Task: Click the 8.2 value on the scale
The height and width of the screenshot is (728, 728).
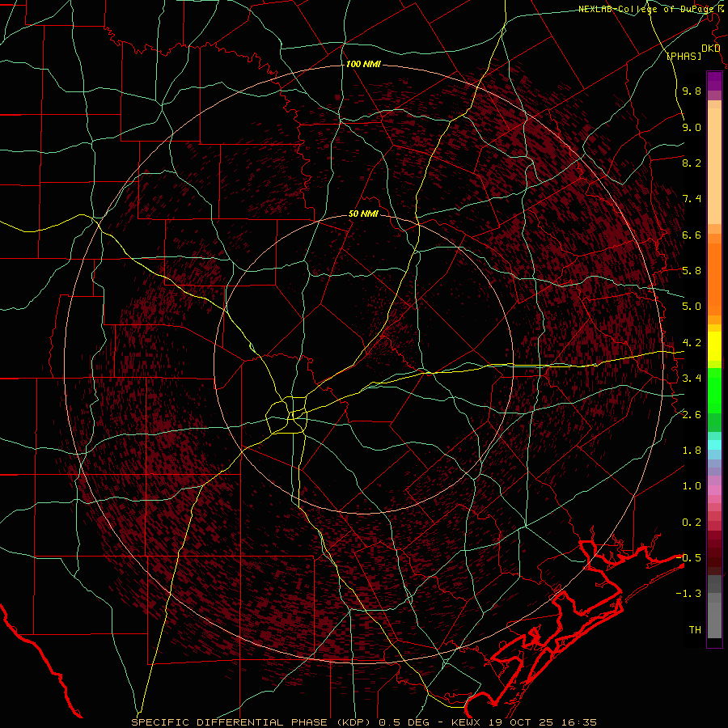Action: [692, 163]
